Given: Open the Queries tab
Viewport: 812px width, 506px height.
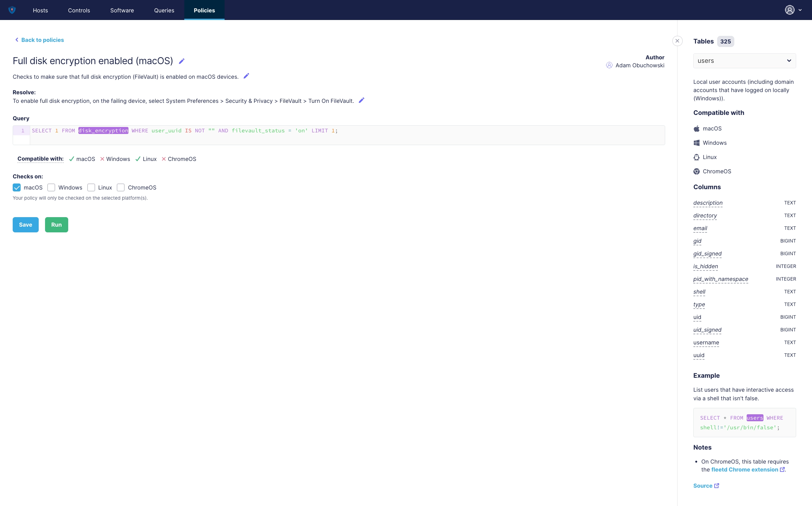Looking at the screenshot, I should (164, 10).
